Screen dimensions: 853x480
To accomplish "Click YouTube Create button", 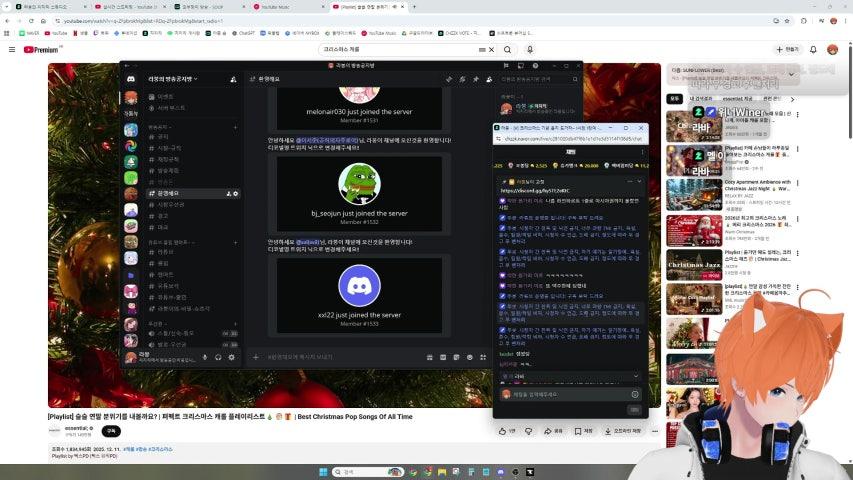I will coord(787,50).
